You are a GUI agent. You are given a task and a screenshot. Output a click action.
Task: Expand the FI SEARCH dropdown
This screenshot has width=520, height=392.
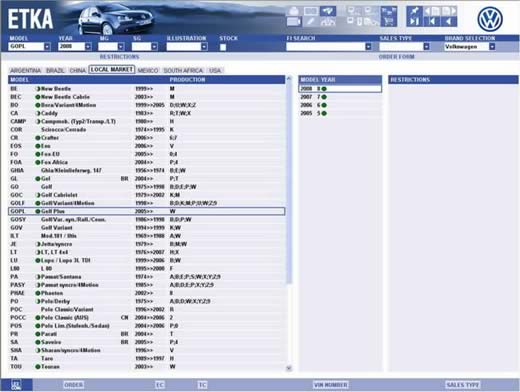click(368, 47)
